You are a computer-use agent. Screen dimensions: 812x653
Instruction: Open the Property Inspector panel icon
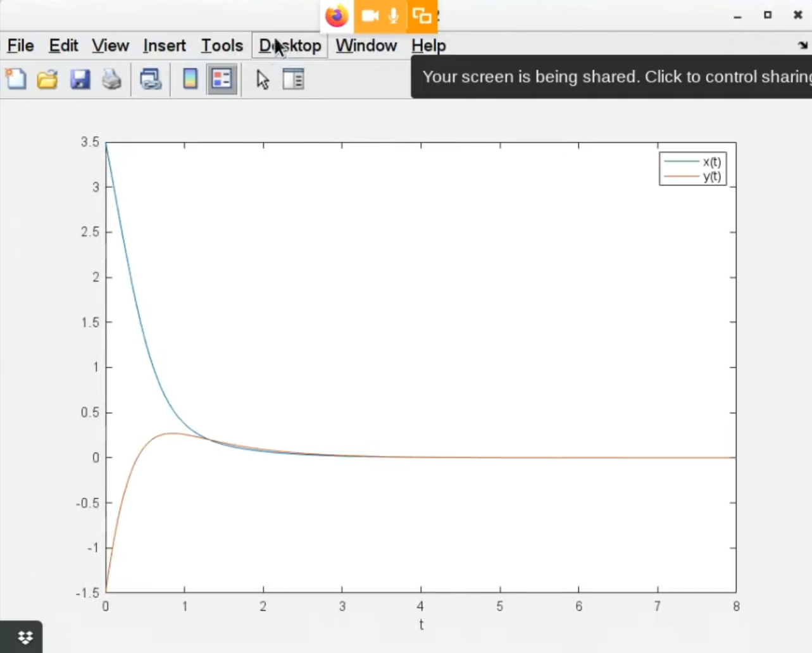293,79
